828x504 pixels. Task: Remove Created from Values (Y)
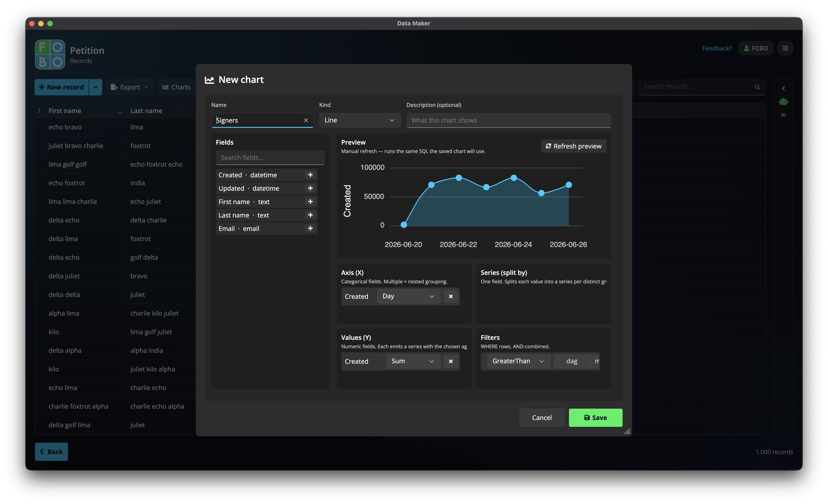(451, 361)
